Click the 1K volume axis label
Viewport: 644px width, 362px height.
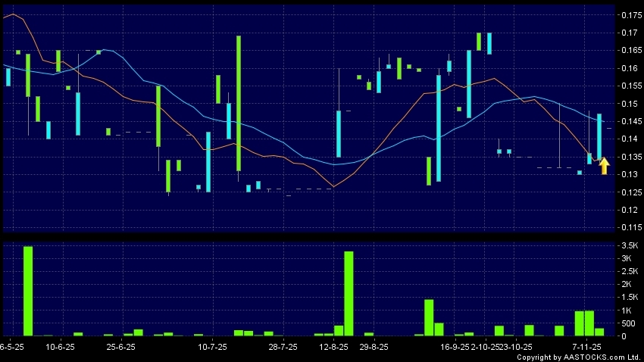tap(627, 311)
